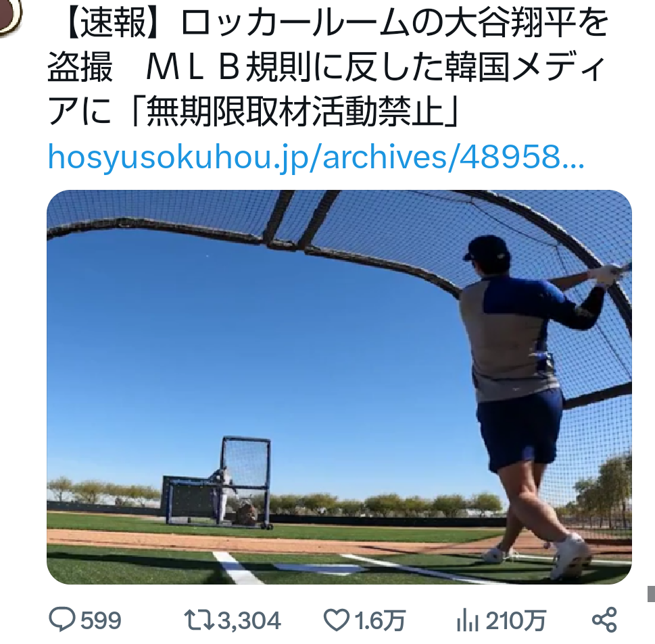Open view analytics bar chart icon
Screen dimensions: 655x644
pos(468,620)
